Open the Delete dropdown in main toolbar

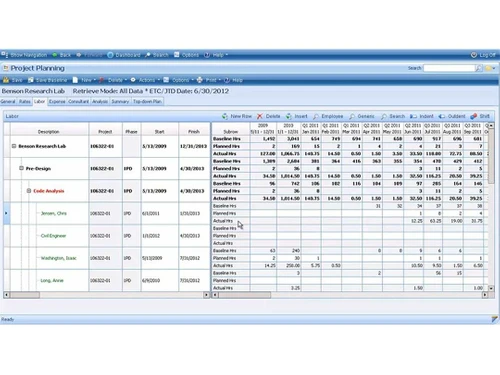[x=113, y=80]
